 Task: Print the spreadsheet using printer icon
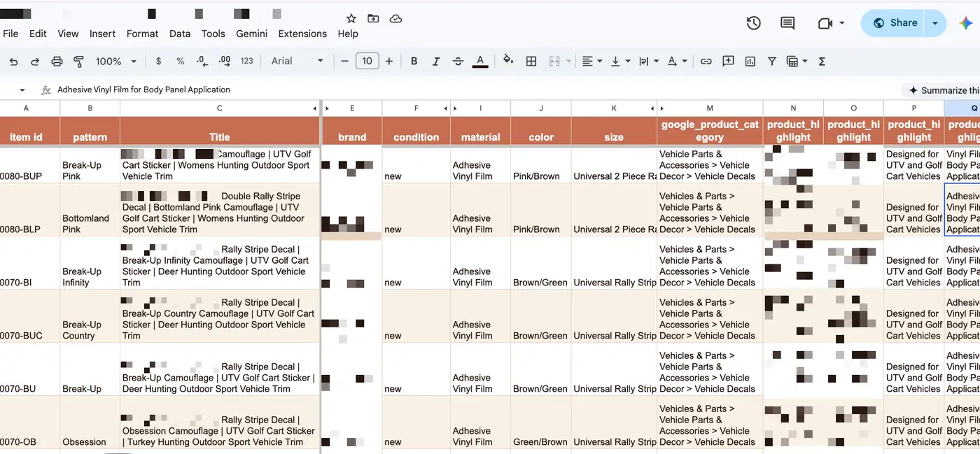[x=57, y=62]
